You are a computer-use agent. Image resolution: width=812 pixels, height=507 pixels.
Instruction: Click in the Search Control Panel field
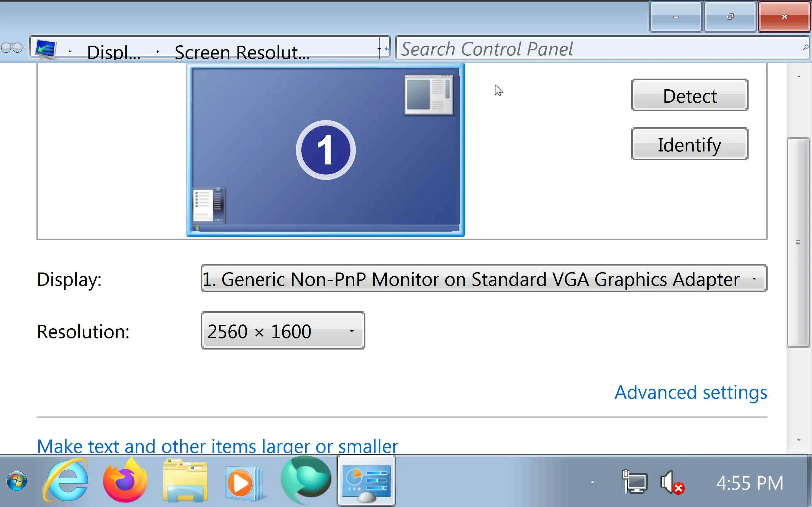click(597, 49)
